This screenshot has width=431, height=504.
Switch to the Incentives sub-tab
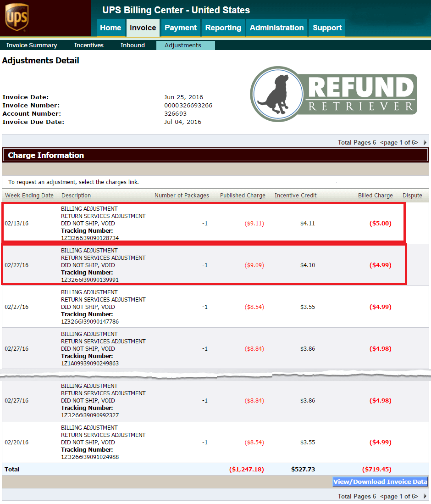89,45
